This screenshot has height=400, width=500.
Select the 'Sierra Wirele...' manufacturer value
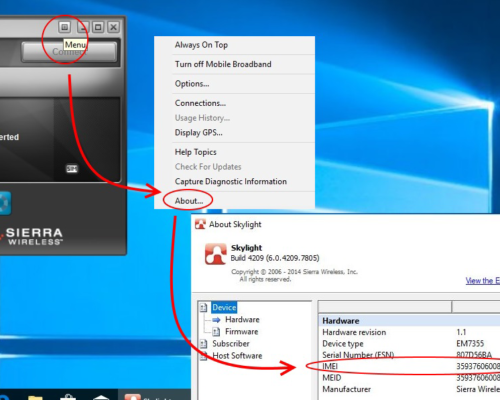478,389
